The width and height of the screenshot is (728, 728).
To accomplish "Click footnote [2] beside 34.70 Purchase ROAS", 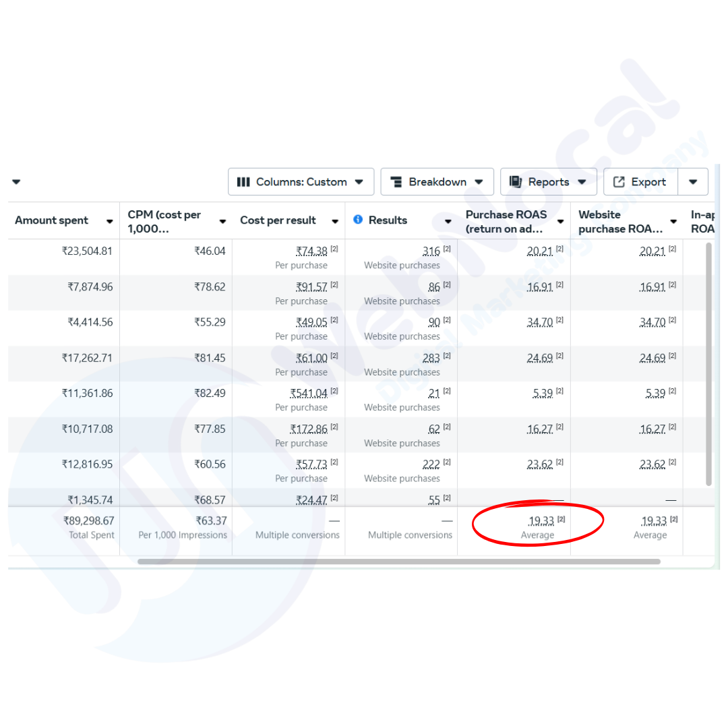I will coord(559,320).
